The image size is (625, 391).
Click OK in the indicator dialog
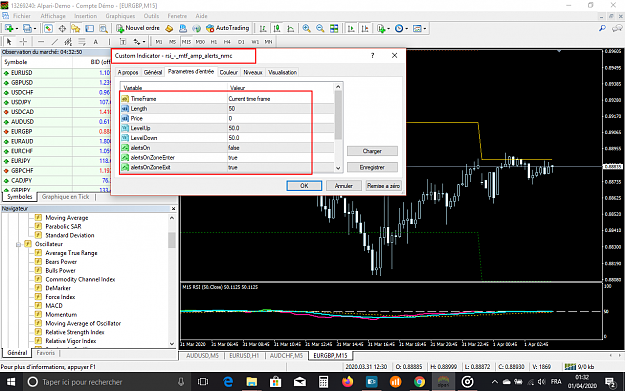304,186
